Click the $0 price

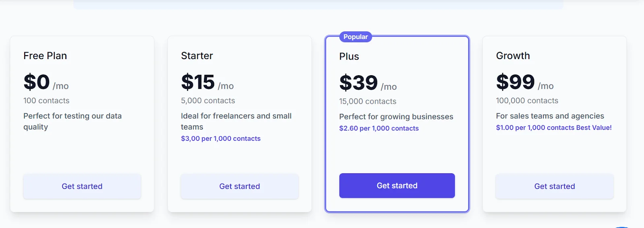coord(37,82)
